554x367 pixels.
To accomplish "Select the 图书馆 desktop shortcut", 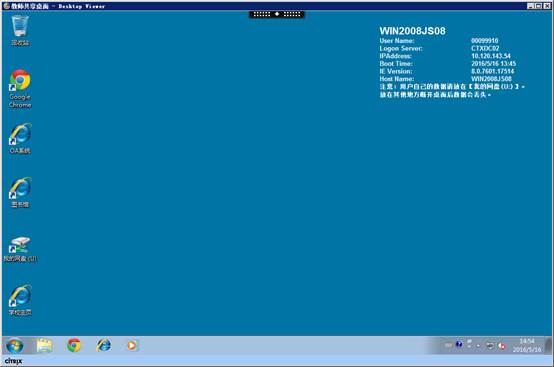I will (20, 192).
